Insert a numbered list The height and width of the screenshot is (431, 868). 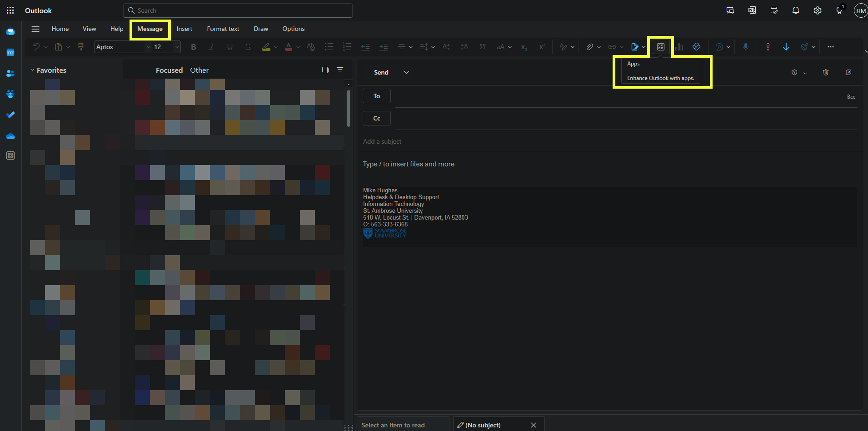[x=347, y=47]
